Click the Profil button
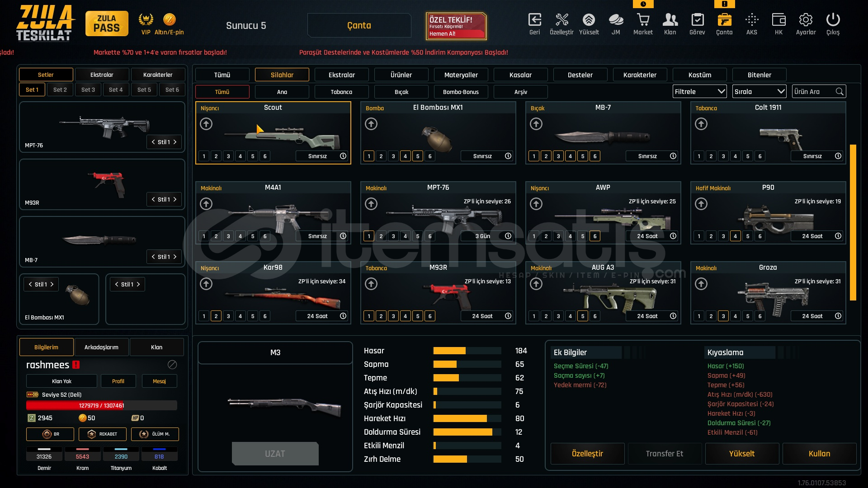This screenshot has height=488, width=868. [118, 381]
